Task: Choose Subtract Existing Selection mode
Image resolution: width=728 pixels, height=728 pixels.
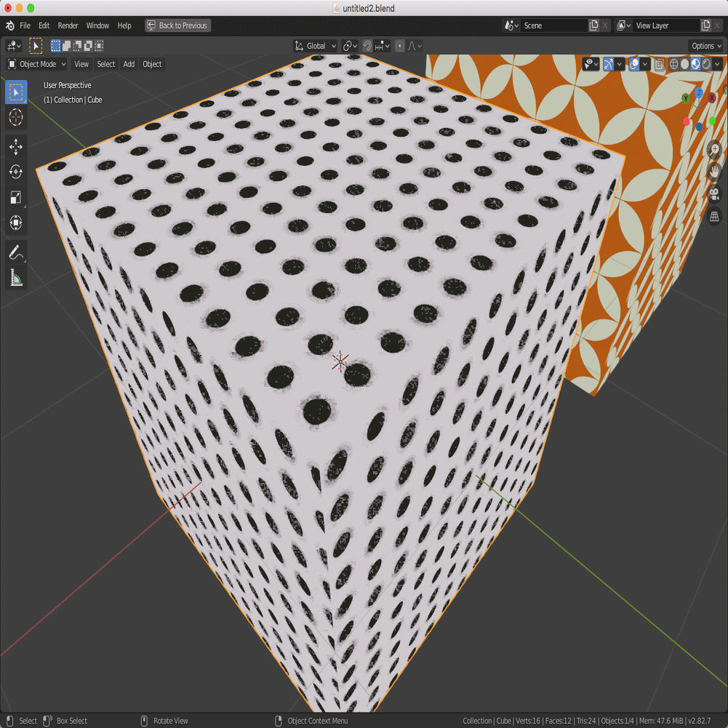Action: coord(77,46)
